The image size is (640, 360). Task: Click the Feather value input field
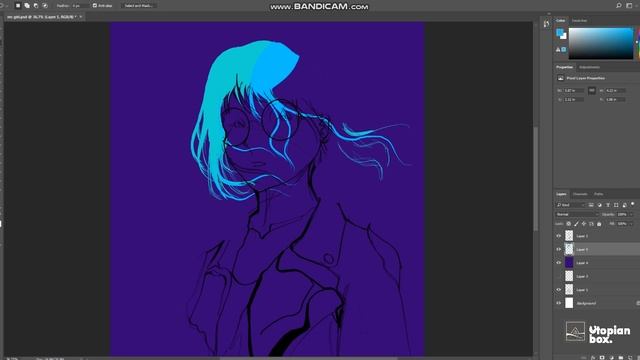pos(80,6)
